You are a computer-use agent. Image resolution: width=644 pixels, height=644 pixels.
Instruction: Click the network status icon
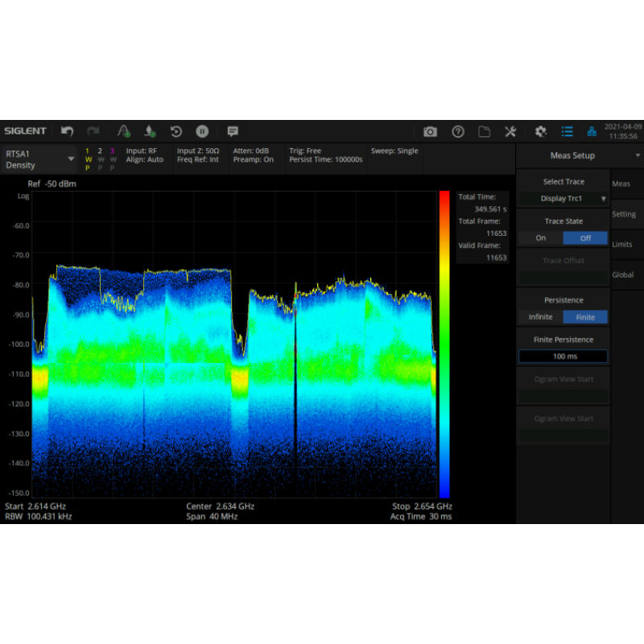(x=592, y=131)
